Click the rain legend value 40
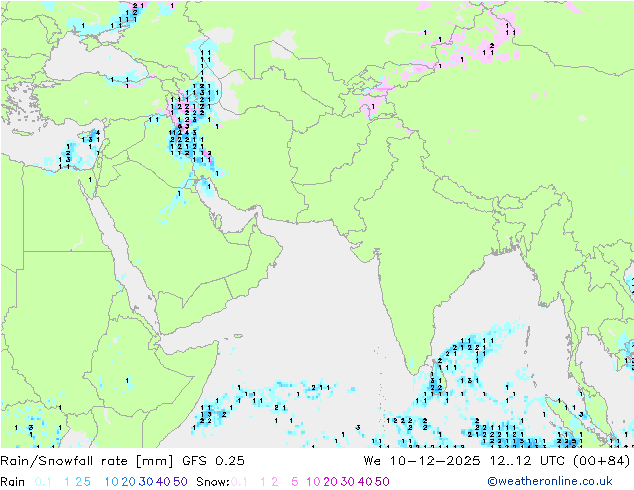The width and height of the screenshot is (634, 490). (163, 482)
